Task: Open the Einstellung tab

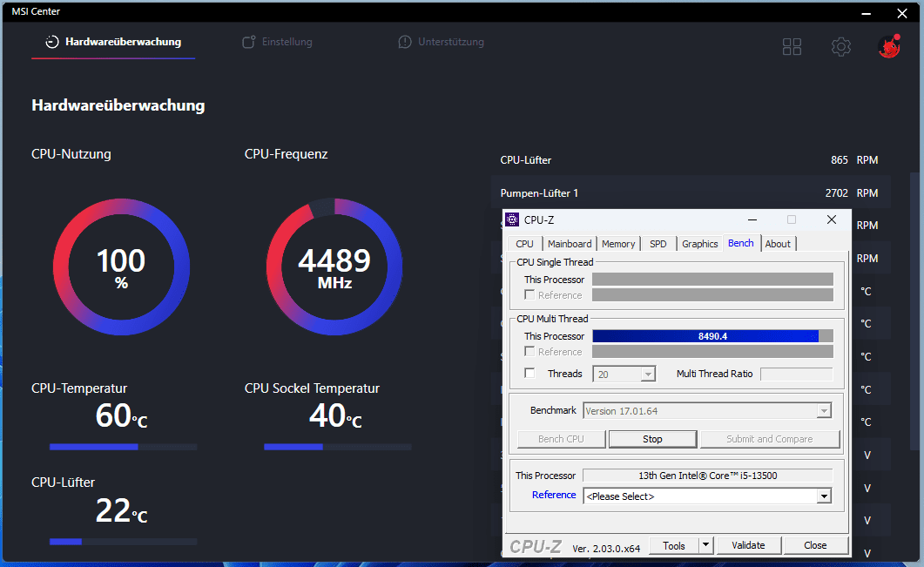Action: click(277, 42)
